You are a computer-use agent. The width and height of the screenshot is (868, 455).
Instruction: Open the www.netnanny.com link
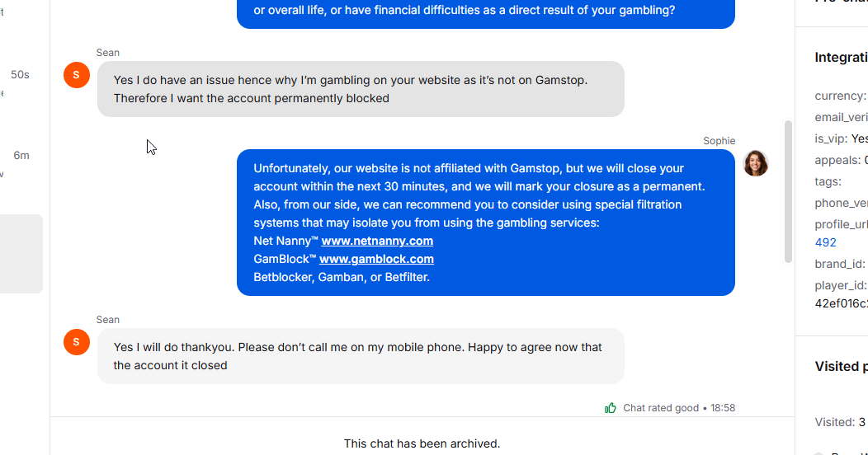377,241
